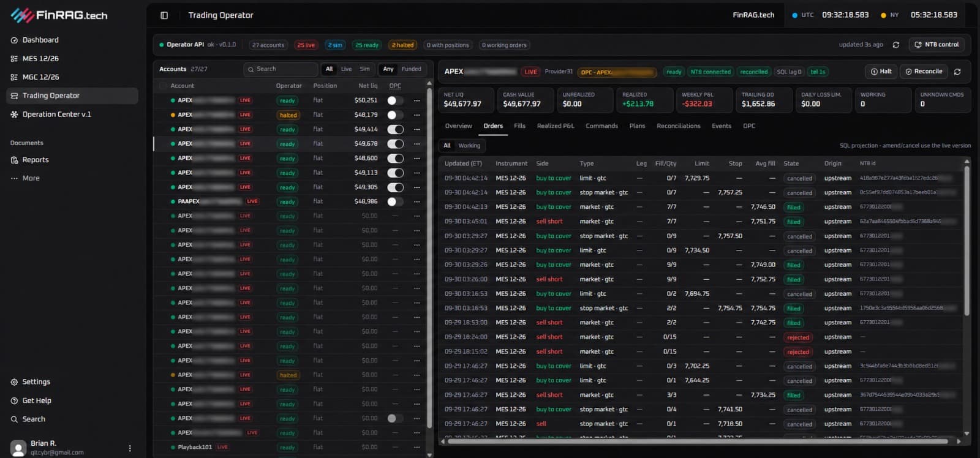Filter accounts list to Sim
This screenshot has height=458, width=980.
tap(364, 69)
